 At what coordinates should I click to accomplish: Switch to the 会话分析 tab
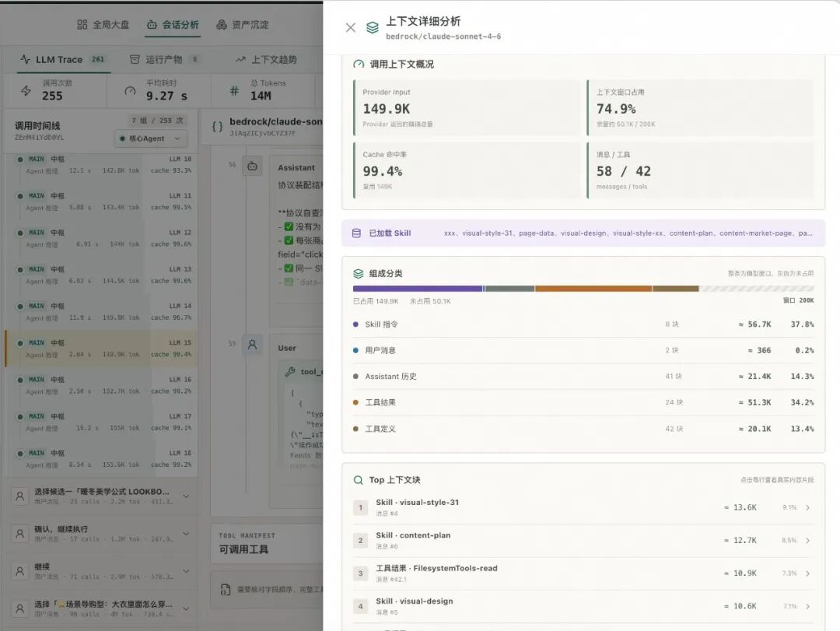[x=173, y=25]
